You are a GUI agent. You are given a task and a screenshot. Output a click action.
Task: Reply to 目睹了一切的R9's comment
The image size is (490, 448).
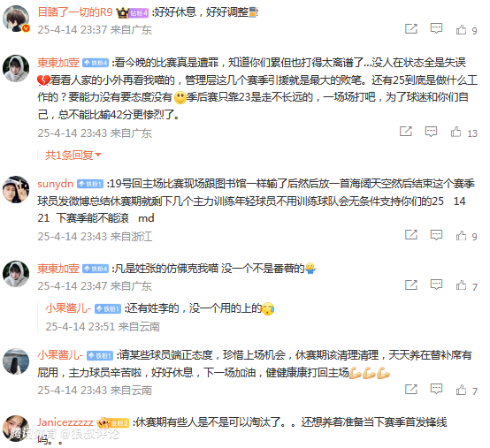click(x=436, y=29)
